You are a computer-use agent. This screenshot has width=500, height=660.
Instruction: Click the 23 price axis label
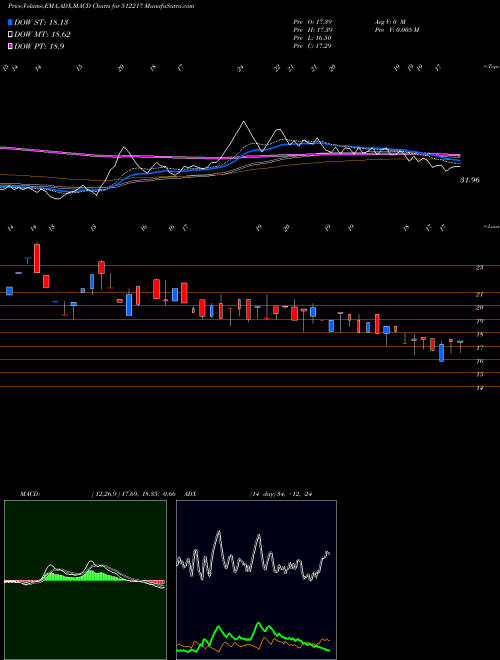pos(479,268)
